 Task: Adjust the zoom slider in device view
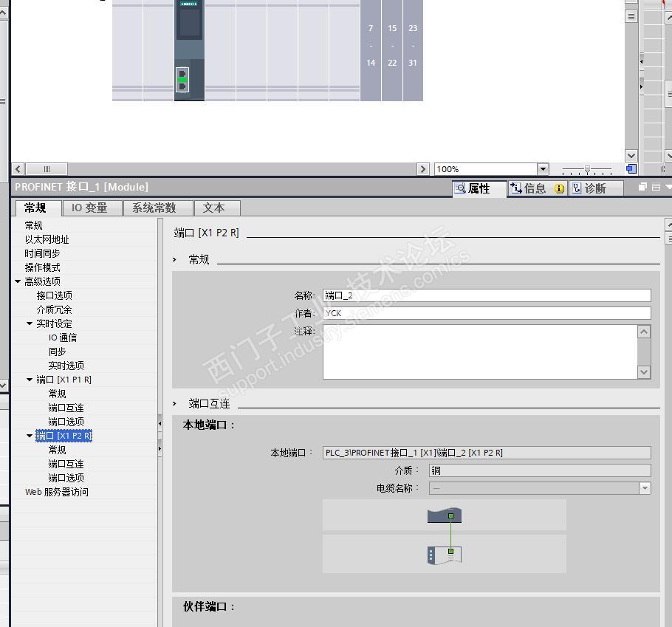pos(587,169)
